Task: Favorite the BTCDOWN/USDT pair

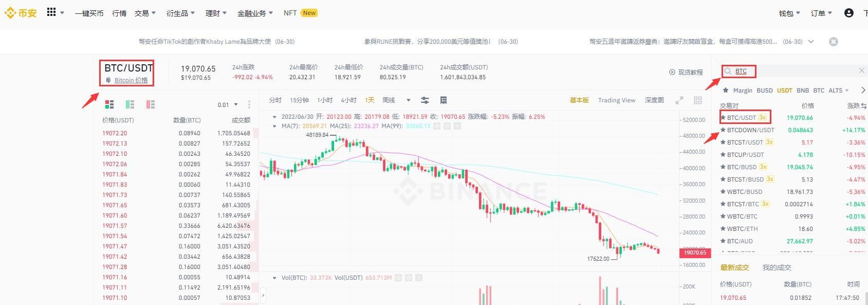Action: click(x=723, y=130)
